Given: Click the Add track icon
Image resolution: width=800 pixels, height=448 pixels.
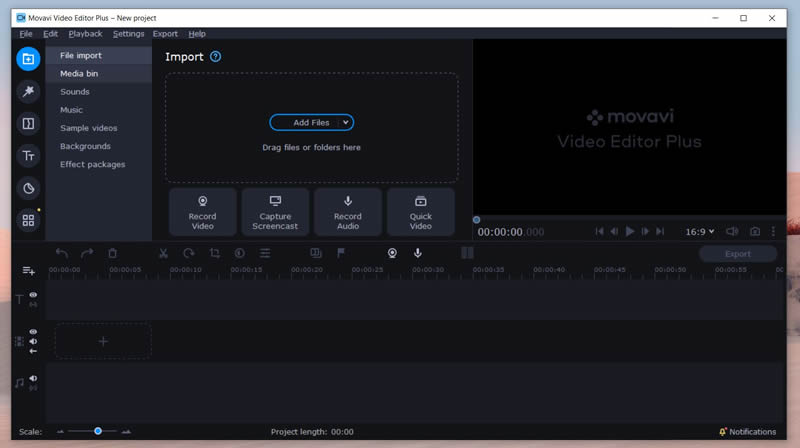Looking at the screenshot, I should tap(29, 271).
